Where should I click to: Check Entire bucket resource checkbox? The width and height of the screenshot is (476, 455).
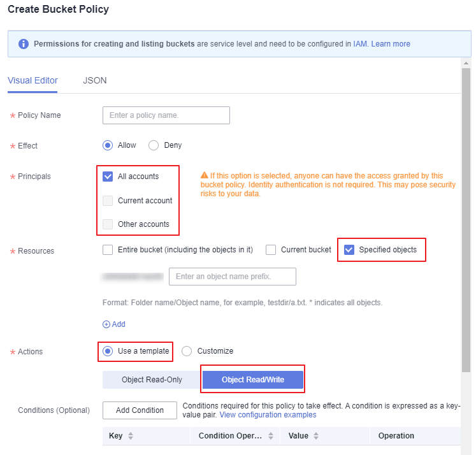pyautogui.click(x=108, y=250)
